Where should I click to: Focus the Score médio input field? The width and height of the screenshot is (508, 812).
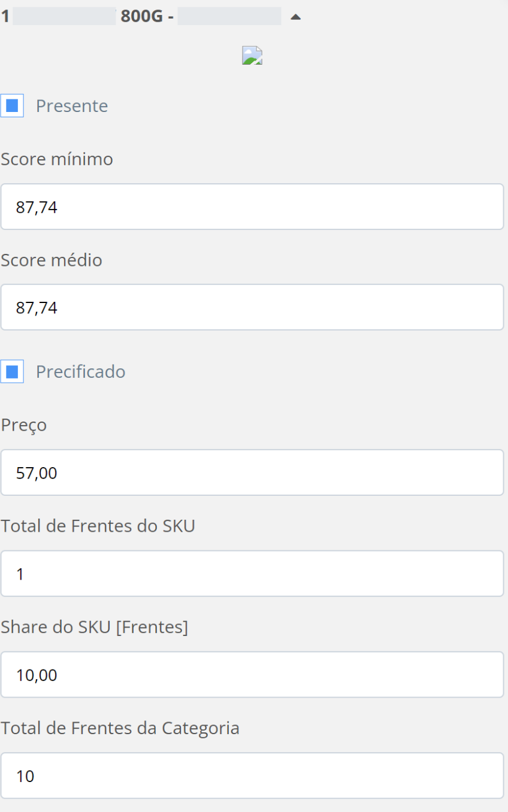click(x=252, y=307)
